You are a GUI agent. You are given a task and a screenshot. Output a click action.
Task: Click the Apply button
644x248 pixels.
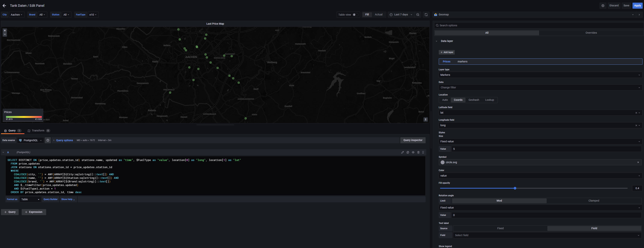click(x=637, y=5)
